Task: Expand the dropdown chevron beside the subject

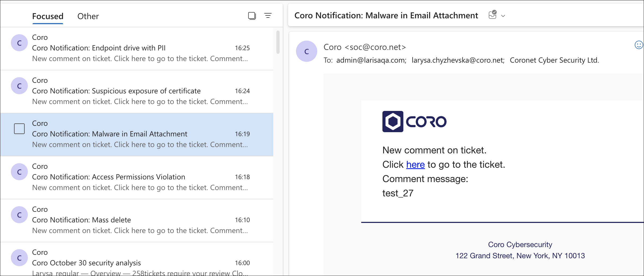Action: click(503, 16)
